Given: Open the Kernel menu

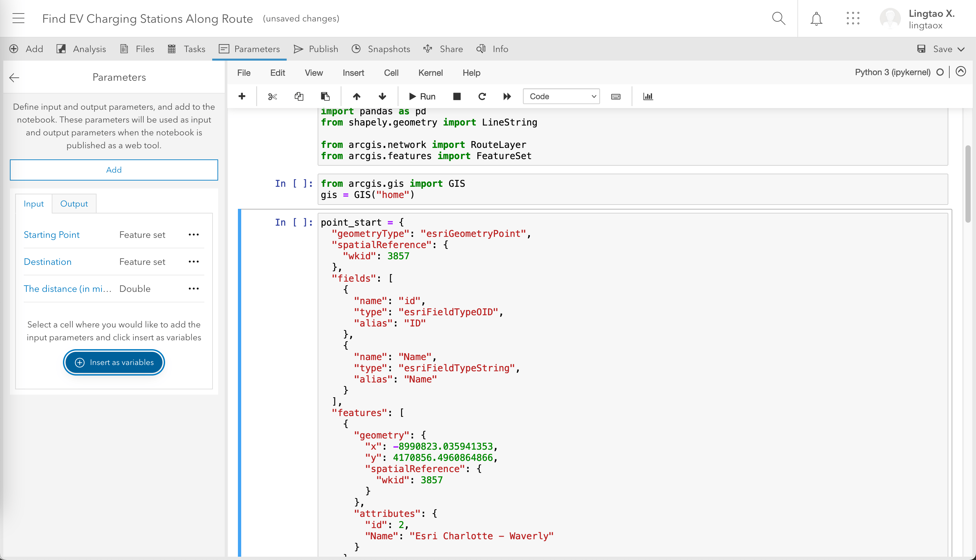Looking at the screenshot, I should click(x=430, y=72).
